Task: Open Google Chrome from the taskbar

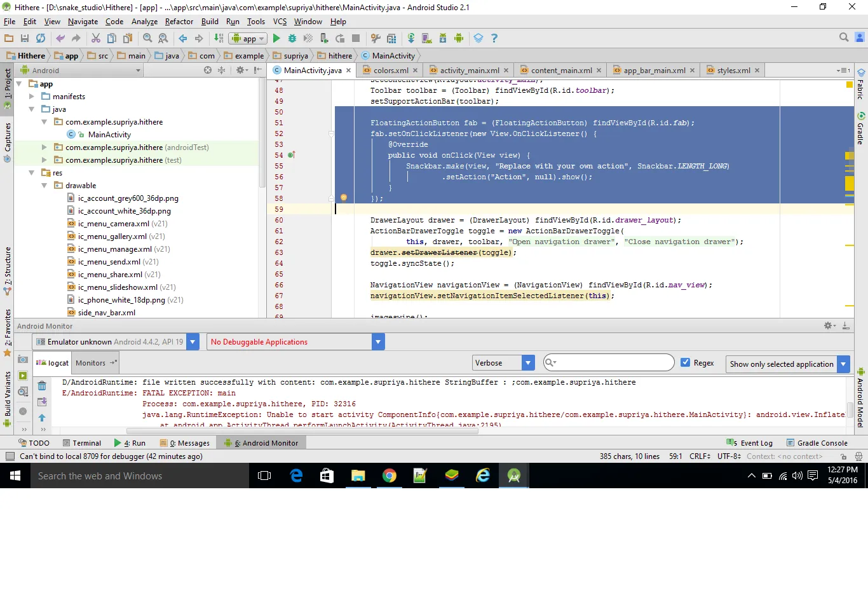Action: tap(390, 476)
